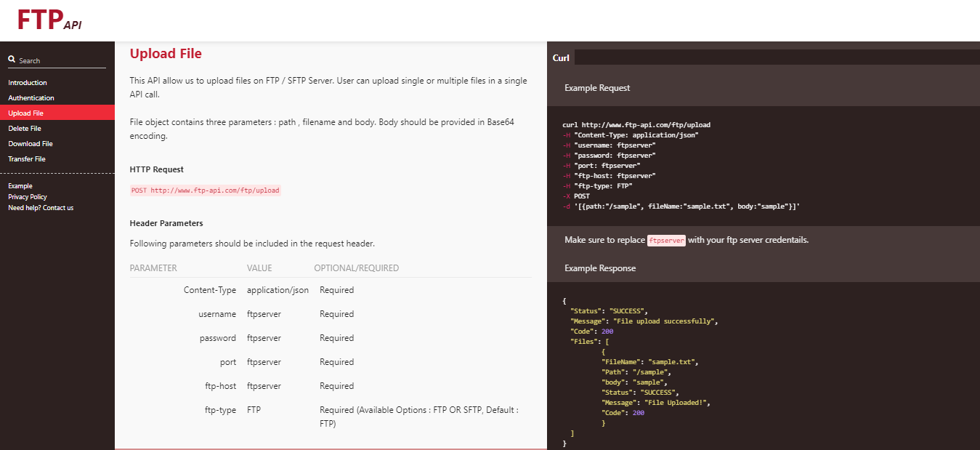This screenshot has width=980, height=450.
Task: View the Example page
Action: [20, 185]
